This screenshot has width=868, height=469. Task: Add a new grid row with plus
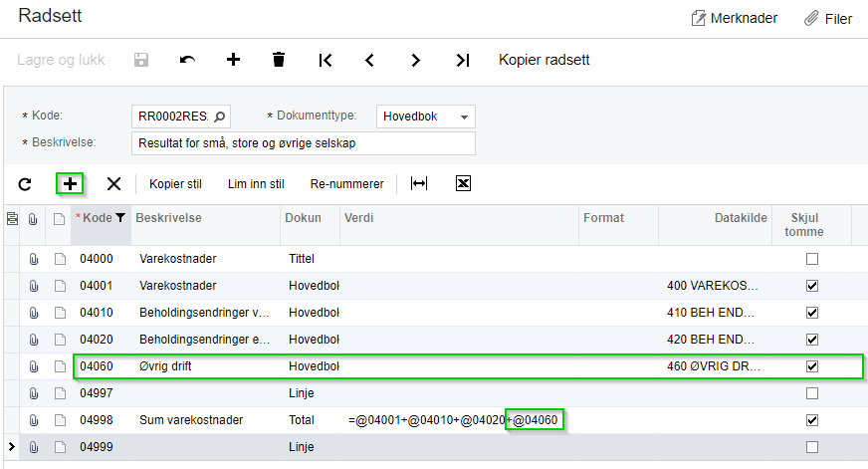(x=70, y=184)
